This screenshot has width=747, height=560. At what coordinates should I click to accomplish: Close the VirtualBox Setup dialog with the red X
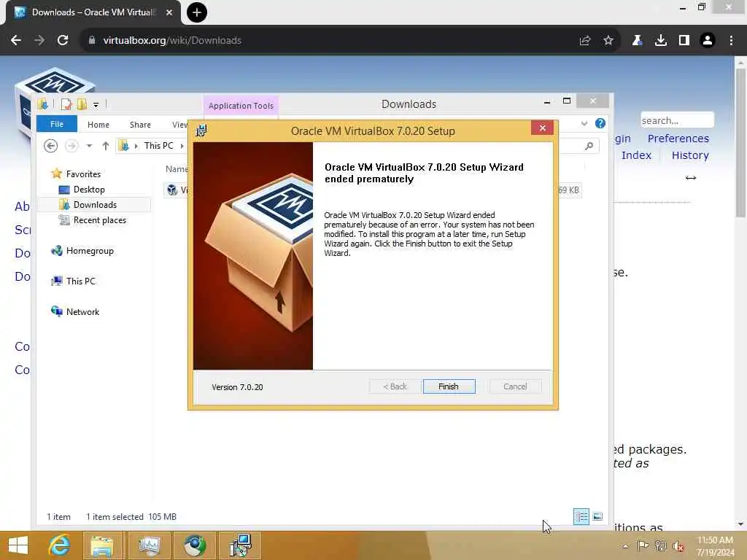542,128
